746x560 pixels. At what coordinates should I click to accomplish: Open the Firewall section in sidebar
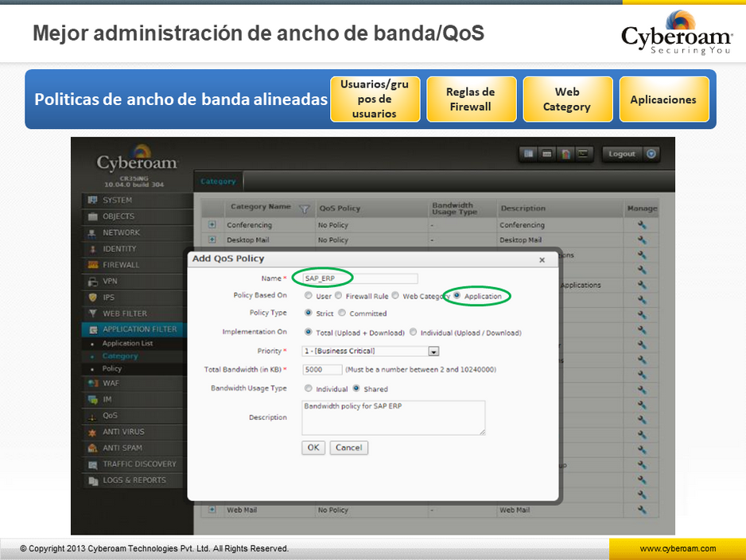pyautogui.click(x=121, y=265)
